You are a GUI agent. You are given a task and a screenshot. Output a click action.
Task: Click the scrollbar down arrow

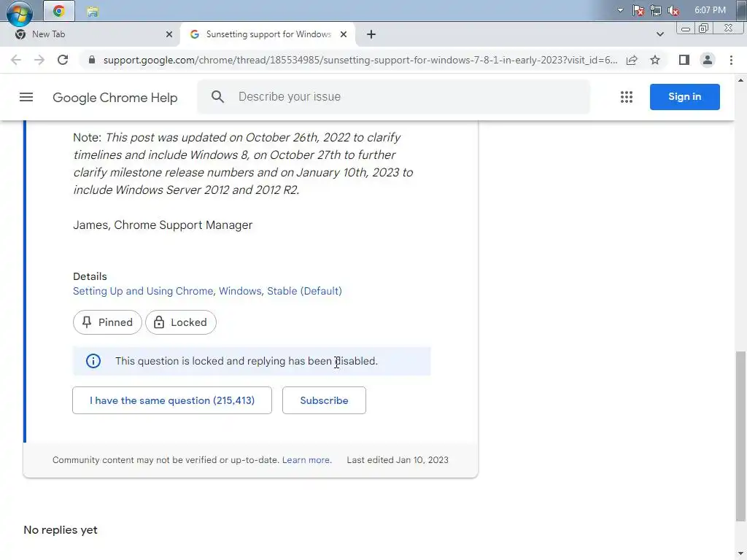tap(740, 554)
